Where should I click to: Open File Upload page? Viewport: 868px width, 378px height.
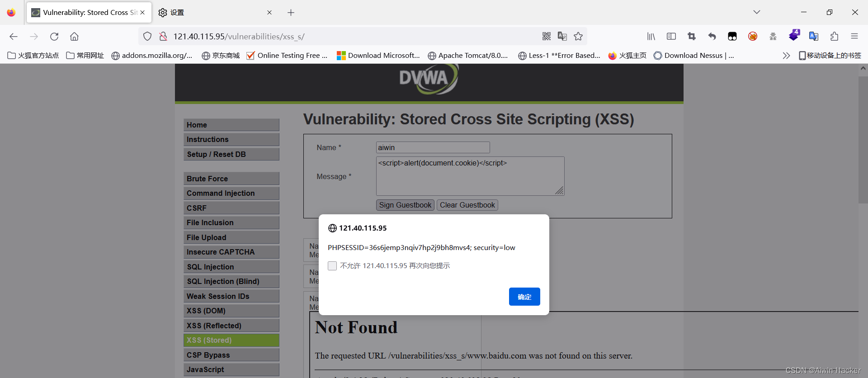tap(231, 237)
